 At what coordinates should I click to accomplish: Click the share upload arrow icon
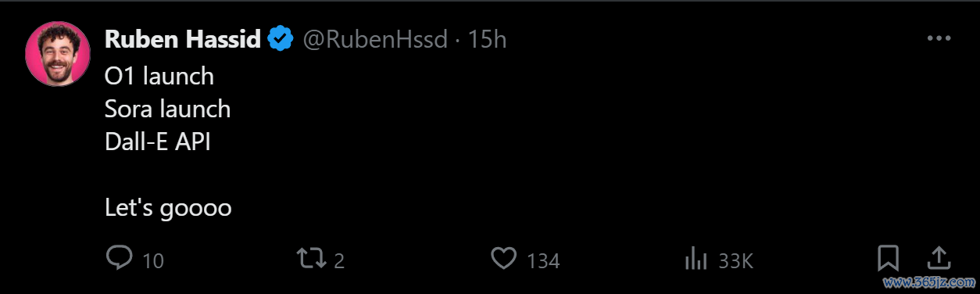click(x=938, y=258)
